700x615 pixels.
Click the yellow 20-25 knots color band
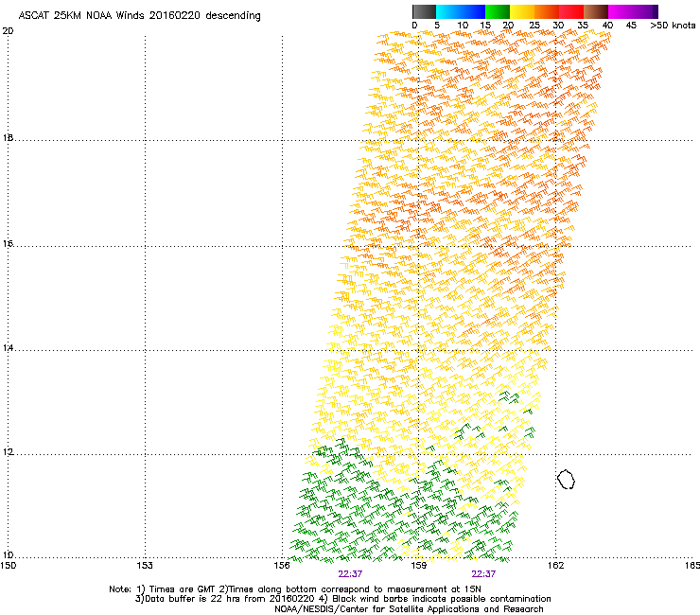click(522, 11)
